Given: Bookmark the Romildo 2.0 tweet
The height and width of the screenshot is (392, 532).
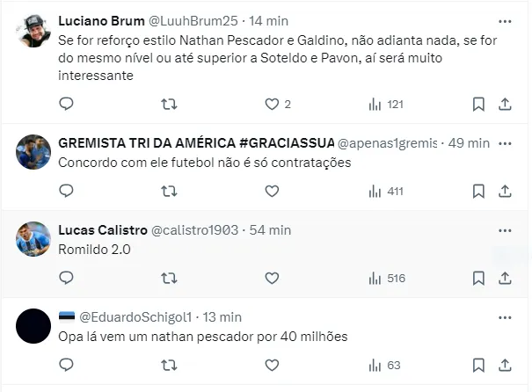Looking at the screenshot, I should click(x=478, y=279).
